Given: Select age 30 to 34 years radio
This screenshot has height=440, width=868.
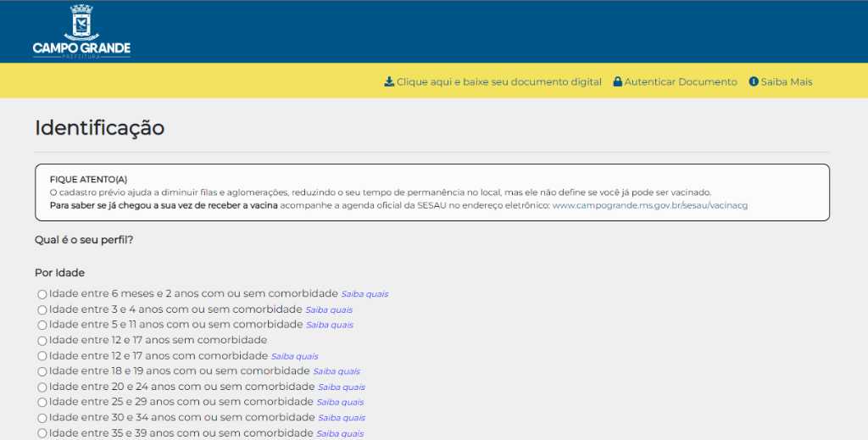Looking at the screenshot, I should click(42, 418).
